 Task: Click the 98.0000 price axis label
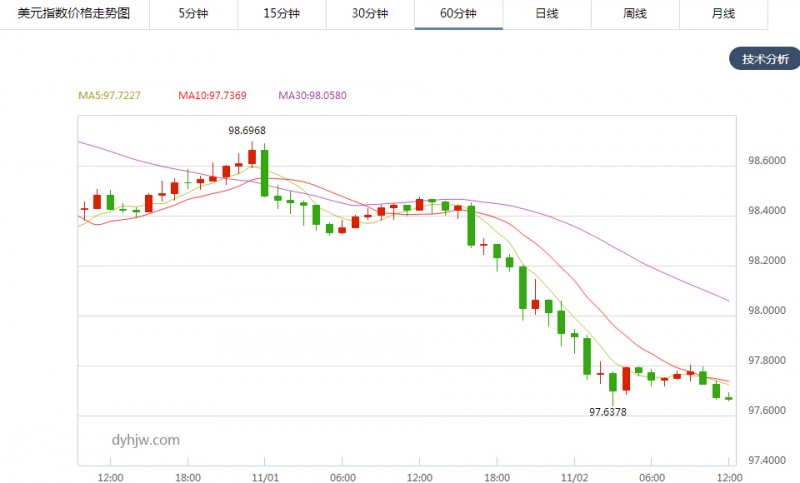tap(767, 311)
